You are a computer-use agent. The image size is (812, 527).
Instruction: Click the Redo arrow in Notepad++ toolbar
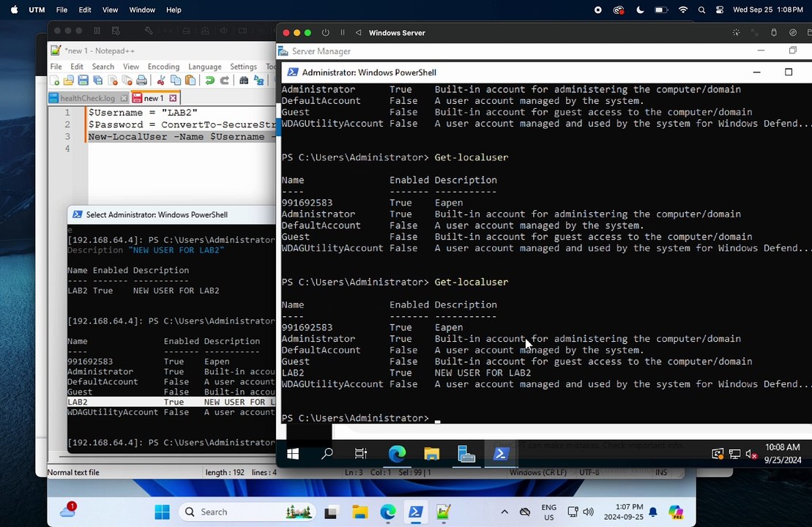(224, 81)
